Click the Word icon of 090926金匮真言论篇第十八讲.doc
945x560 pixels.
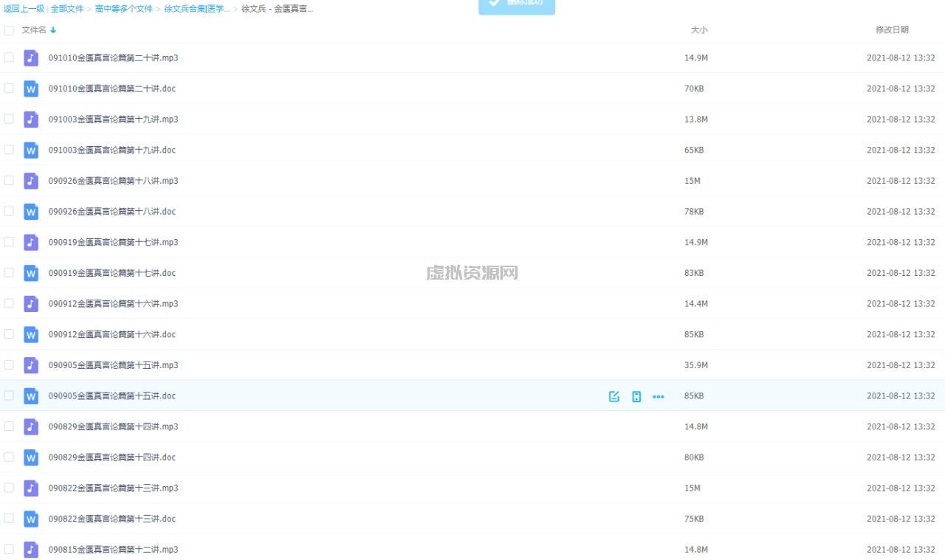[x=31, y=212]
